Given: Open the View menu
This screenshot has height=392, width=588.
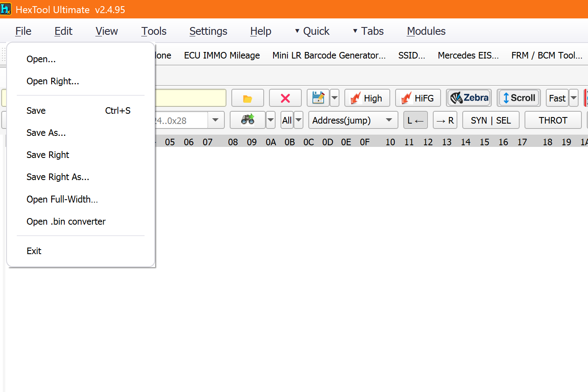Looking at the screenshot, I should [106, 31].
